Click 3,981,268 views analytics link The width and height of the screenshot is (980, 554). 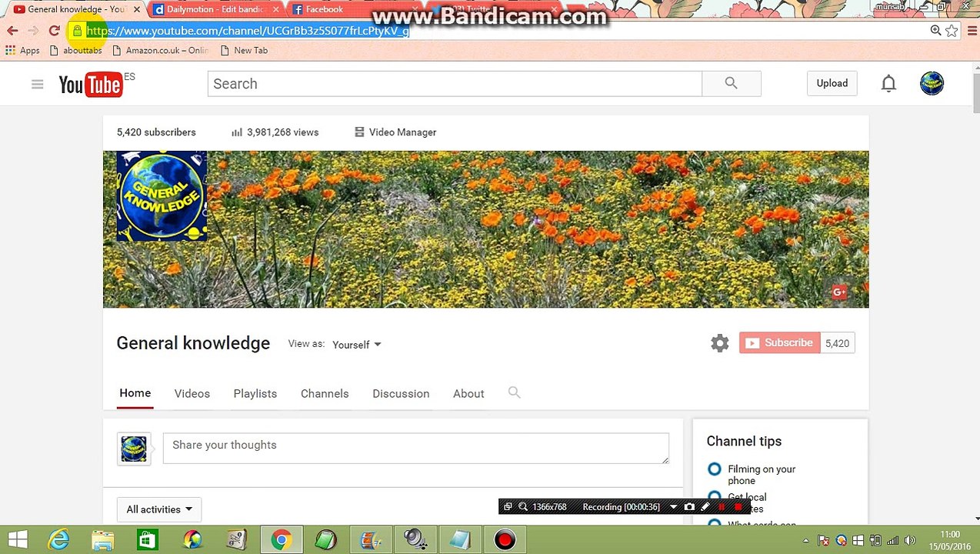(x=275, y=132)
